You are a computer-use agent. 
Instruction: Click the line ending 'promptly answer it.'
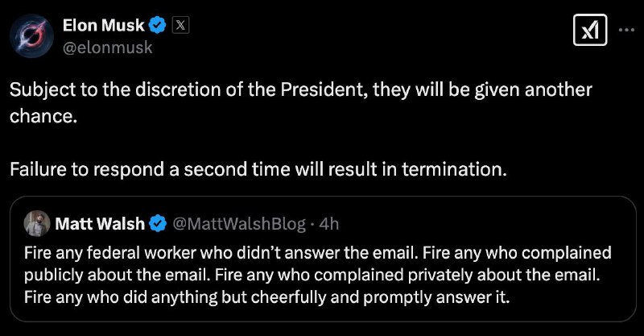(267, 297)
